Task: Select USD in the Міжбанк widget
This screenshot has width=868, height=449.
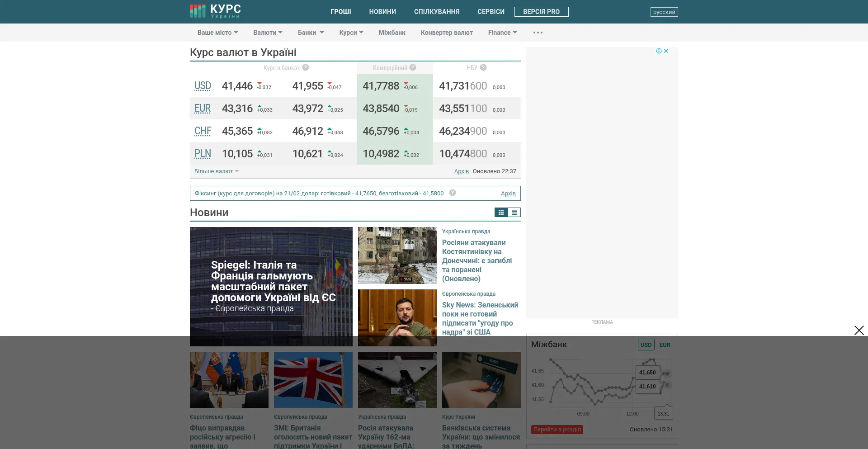Action: click(646, 345)
